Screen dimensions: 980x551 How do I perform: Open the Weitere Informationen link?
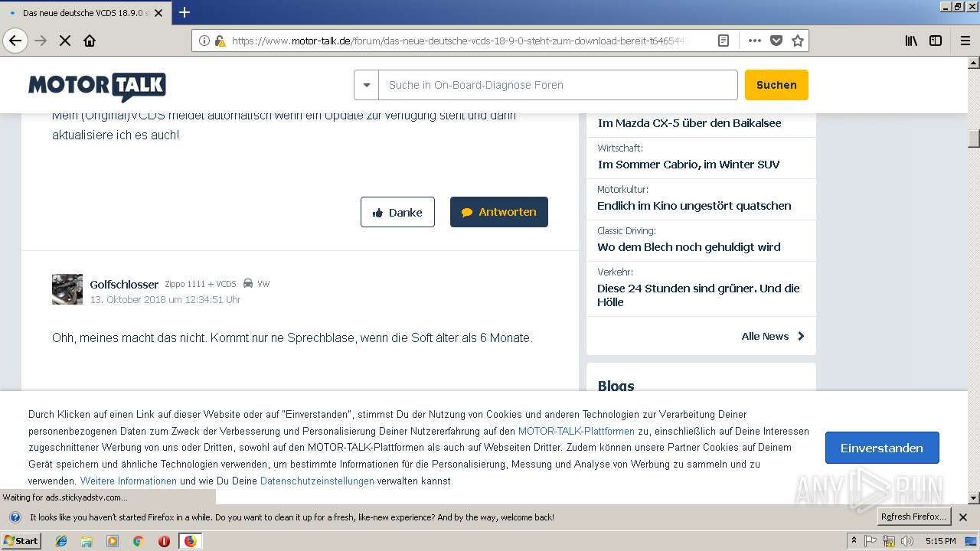click(129, 481)
